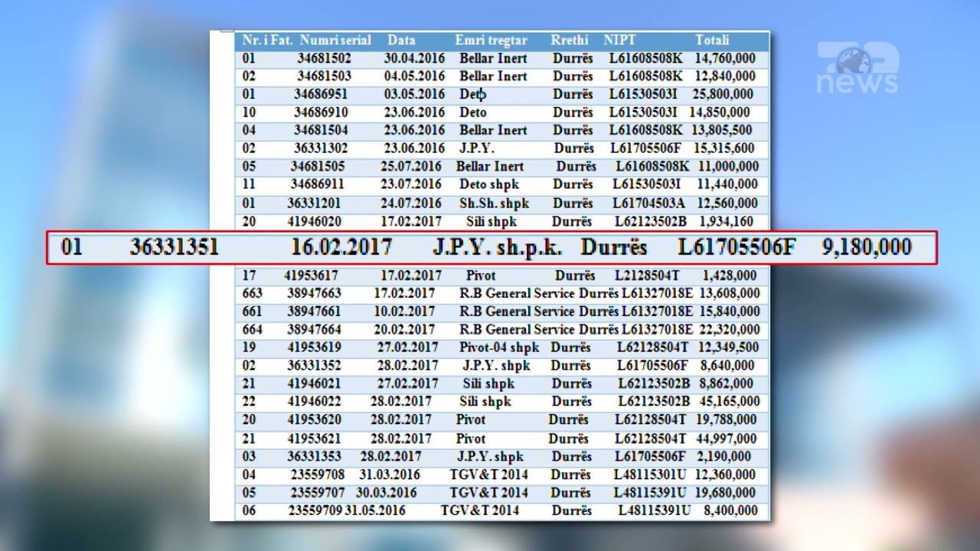Viewport: 980px width, 551px height.
Task: Click the total 19,680,000
Action: coord(724,493)
